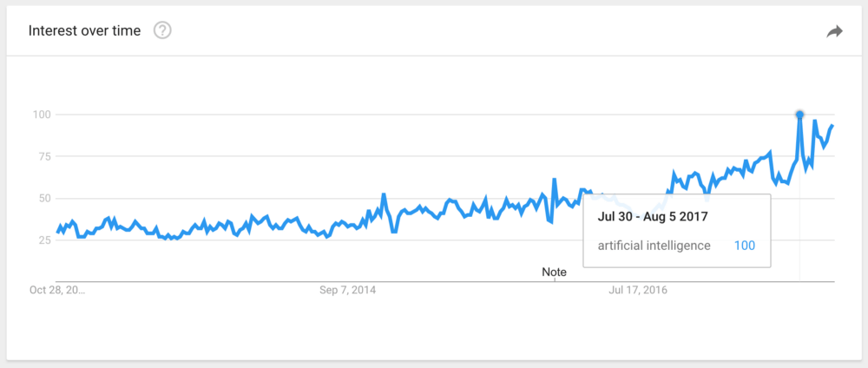868x368 pixels.
Task: Click the second-highest peak right after the 100 point
Action: pyautogui.click(x=814, y=121)
